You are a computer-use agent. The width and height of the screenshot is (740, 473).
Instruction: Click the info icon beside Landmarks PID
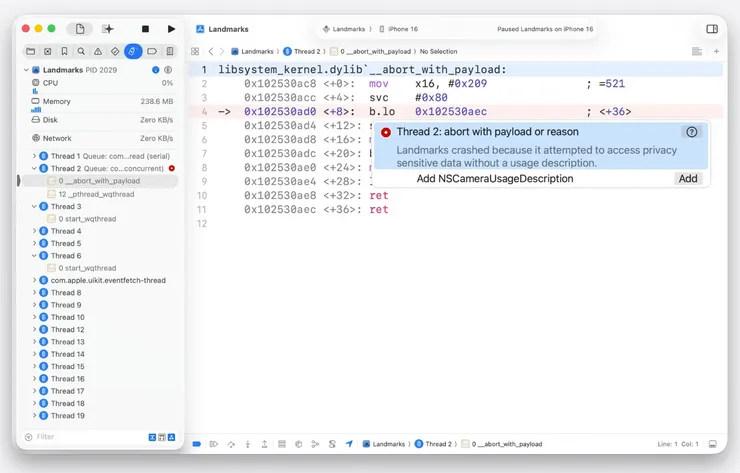coord(155,70)
